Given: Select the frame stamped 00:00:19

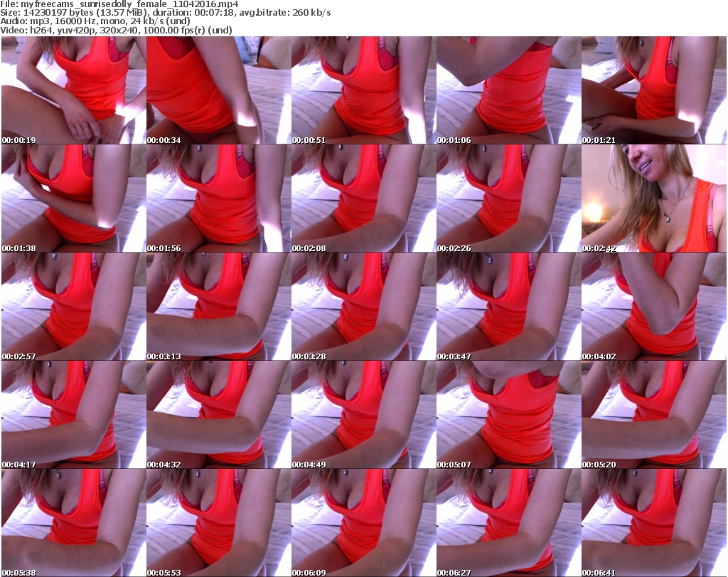Looking at the screenshot, I should point(73,90).
